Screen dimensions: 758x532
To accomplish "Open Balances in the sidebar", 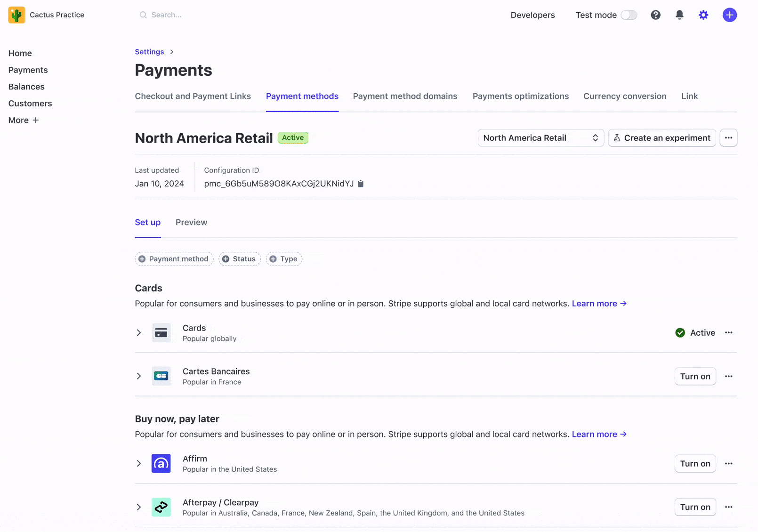I will coord(26,87).
